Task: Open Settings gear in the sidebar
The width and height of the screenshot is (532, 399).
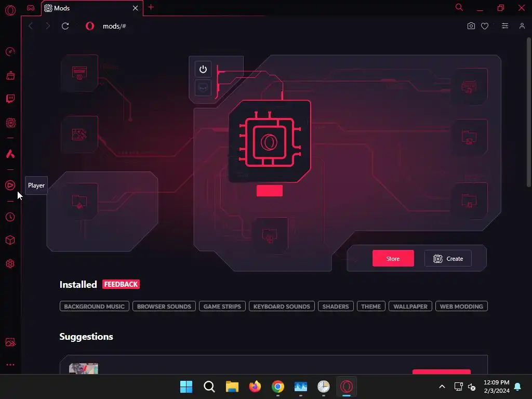Action: pos(10,263)
